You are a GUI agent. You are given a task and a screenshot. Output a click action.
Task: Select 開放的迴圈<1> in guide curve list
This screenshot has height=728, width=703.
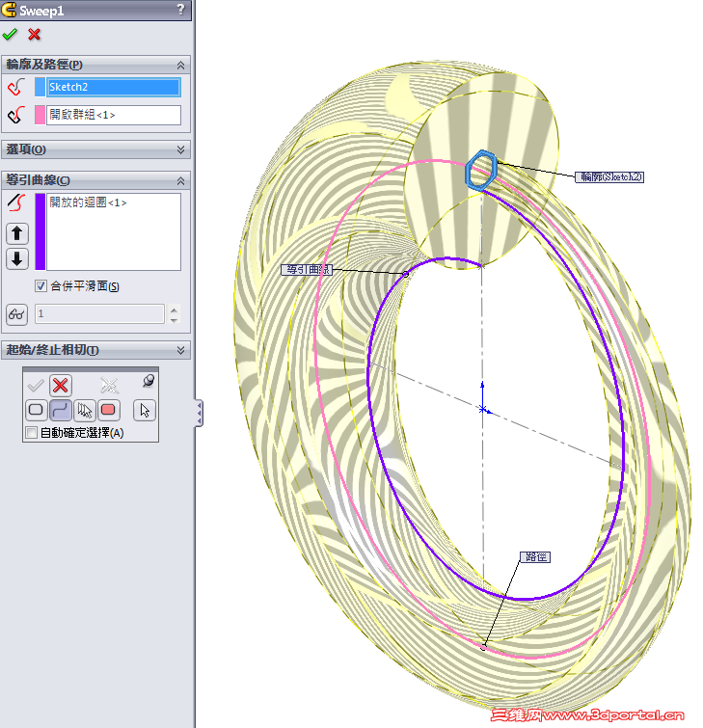coord(88,202)
